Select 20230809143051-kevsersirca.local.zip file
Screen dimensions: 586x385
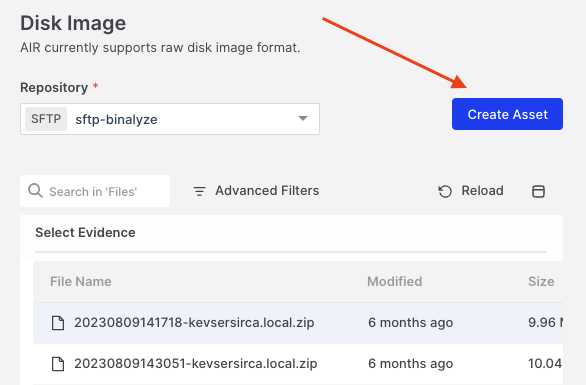[298, 364]
